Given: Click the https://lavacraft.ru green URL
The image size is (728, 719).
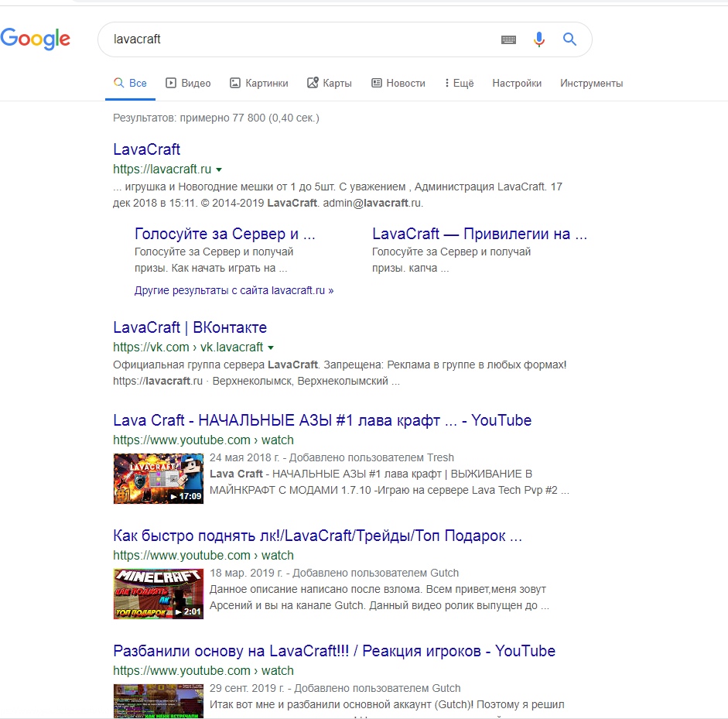Looking at the screenshot, I should click(x=162, y=169).
